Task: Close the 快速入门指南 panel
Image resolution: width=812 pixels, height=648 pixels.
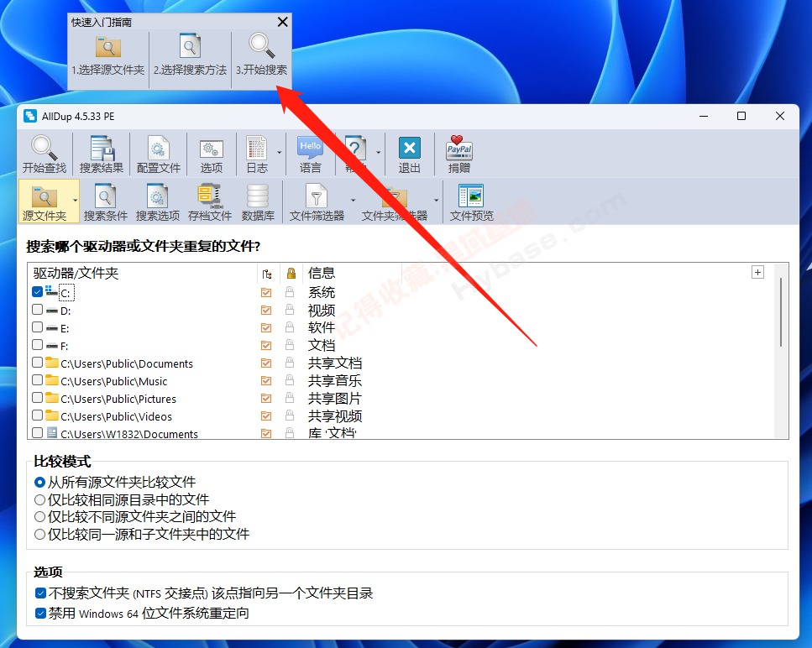Action: [283, 22]
